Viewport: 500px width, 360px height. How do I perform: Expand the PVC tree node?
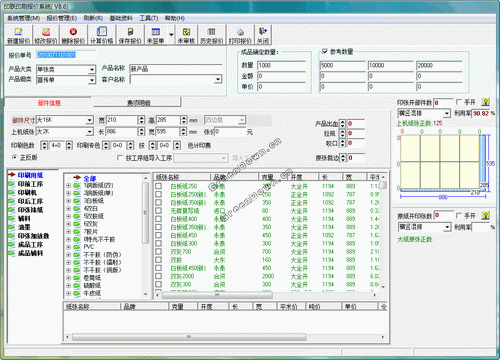(x=68, y=247)
